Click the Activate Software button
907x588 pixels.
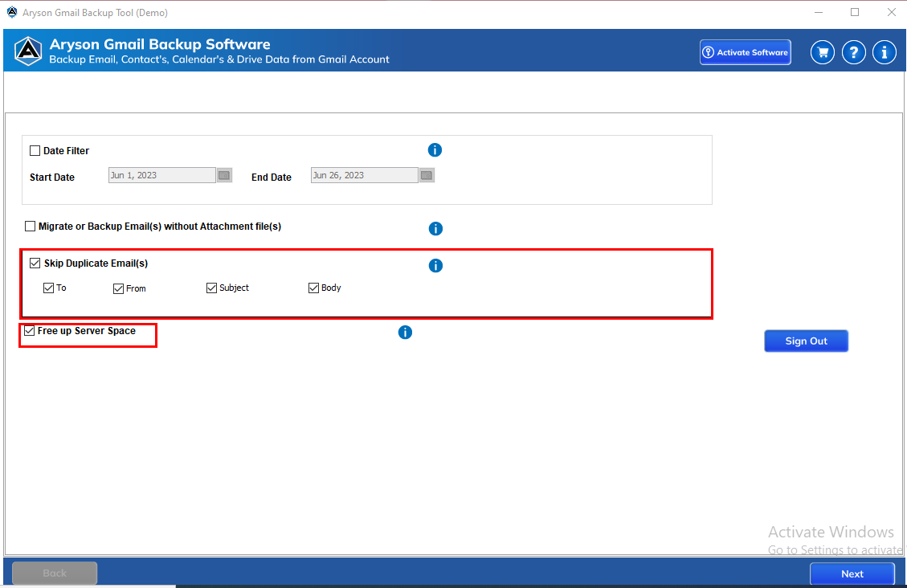pos(745,52)
